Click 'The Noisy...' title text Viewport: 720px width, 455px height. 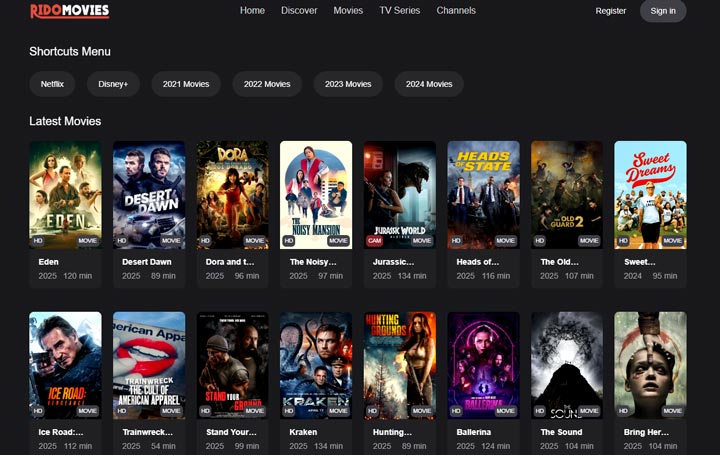pyautogui.click(x=313, y=262)
